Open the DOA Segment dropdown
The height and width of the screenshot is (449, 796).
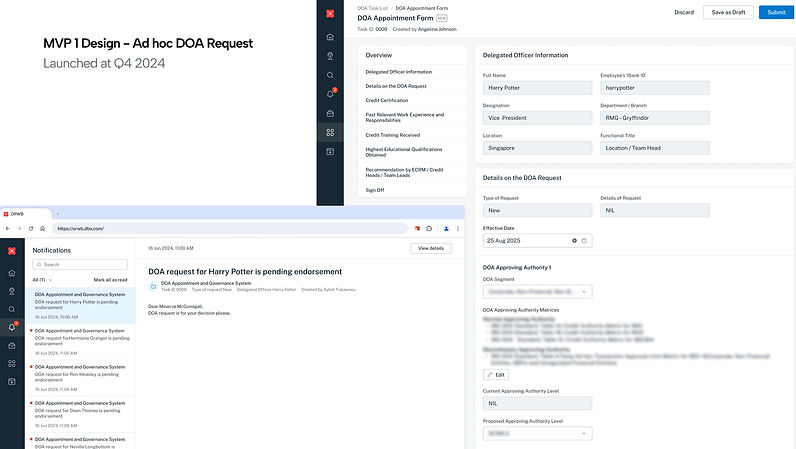(x=537, y=292)
